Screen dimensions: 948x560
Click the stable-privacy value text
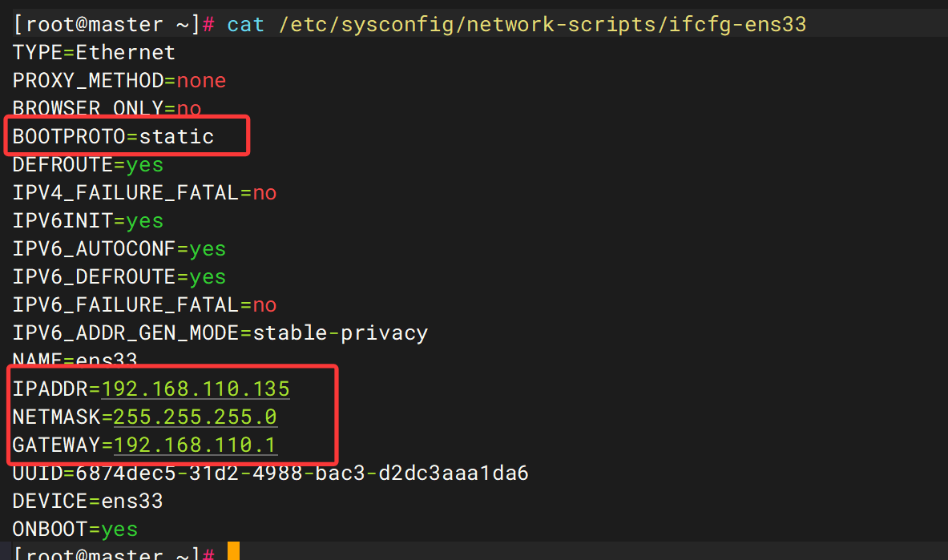tap(340, 333)
